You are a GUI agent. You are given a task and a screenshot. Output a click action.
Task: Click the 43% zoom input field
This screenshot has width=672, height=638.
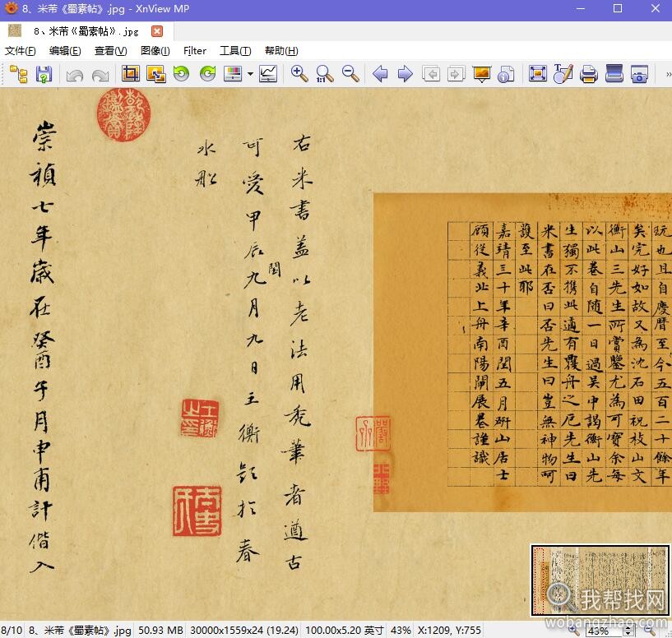[x=605, y=631]
